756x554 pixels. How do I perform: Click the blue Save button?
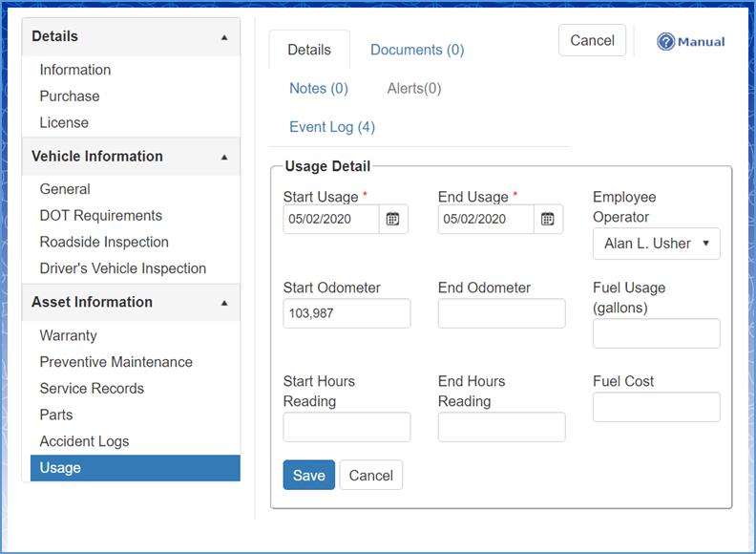coord(308,476)
